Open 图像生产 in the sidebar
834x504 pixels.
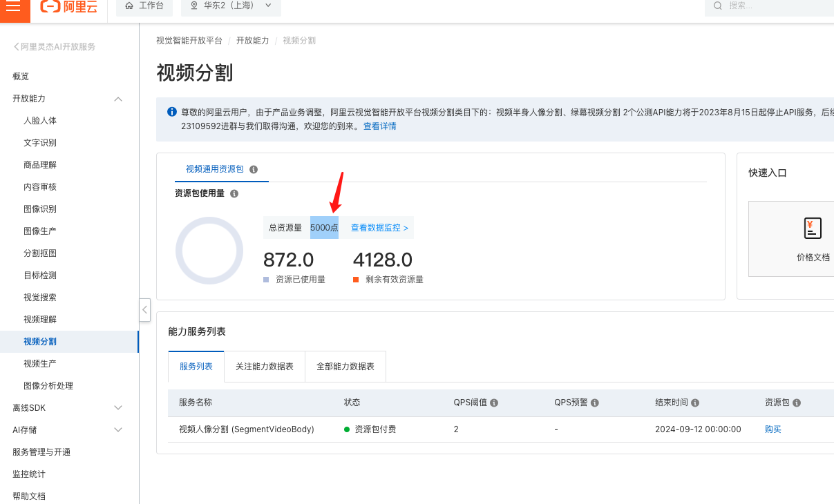click(40, 231)
